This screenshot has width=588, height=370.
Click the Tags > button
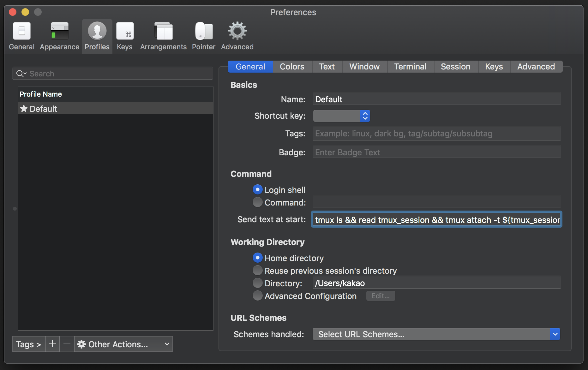pos(28,344)
